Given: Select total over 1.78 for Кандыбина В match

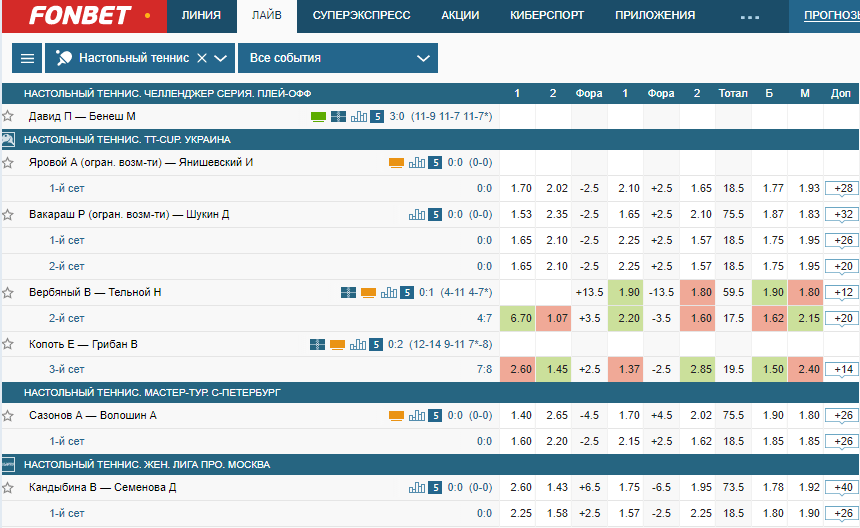Looking at the screenshot, I should 770,487.
